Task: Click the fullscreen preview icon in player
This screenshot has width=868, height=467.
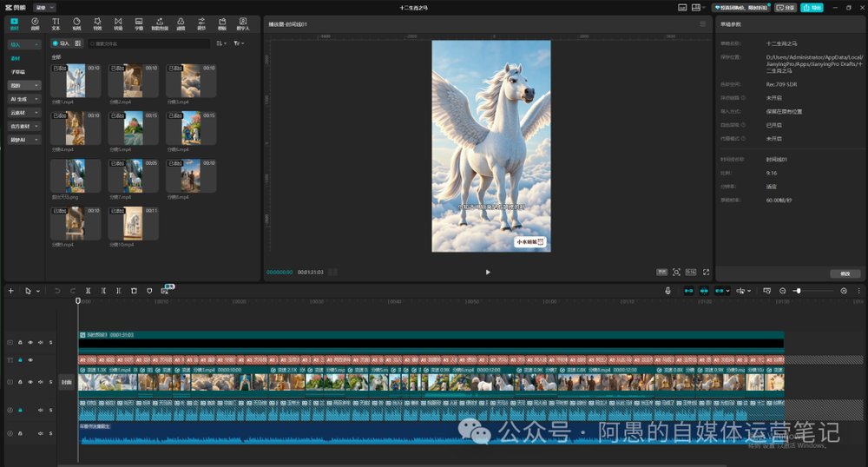Action: click(706, 273)
